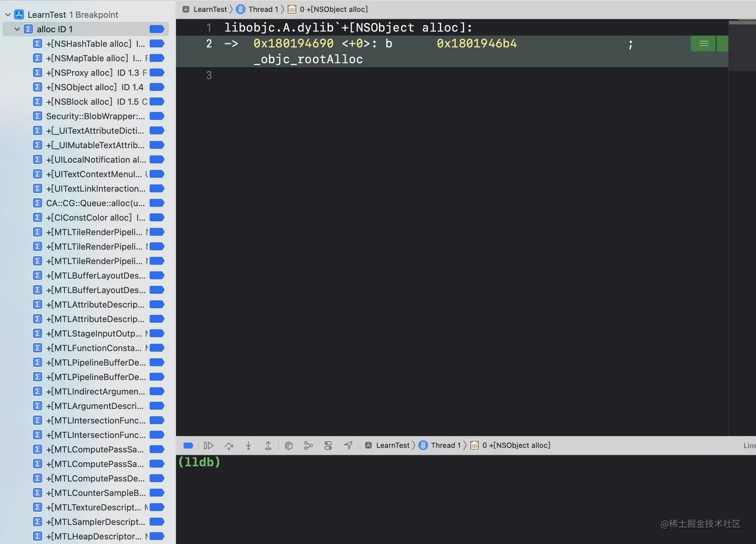
Task: Disable the +[MTLHeapDescriptor... breakpoint
Action: 157,536
